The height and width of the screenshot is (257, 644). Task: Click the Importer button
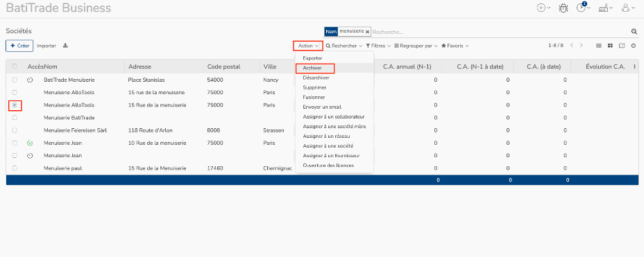pos(46,46)
